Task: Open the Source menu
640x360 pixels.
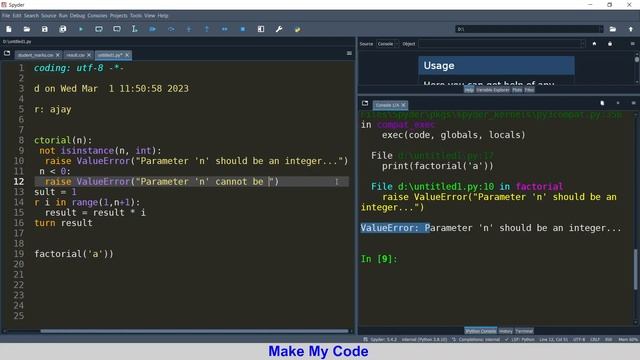Action: (49, 16)
